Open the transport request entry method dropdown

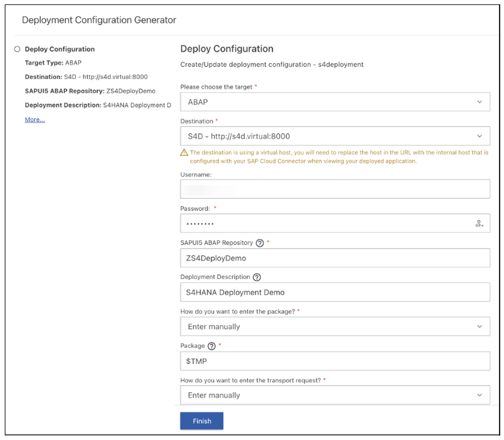(335, 395)
